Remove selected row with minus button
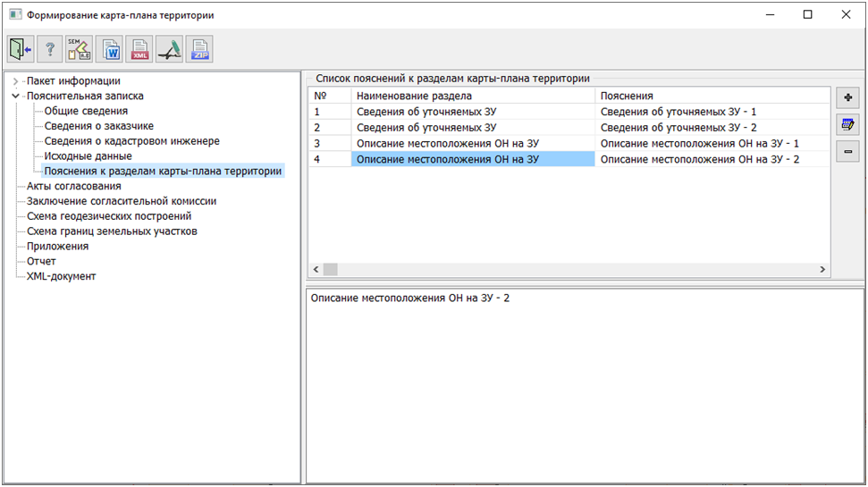Viewport: 868px width, 487px height. [847, 153]
